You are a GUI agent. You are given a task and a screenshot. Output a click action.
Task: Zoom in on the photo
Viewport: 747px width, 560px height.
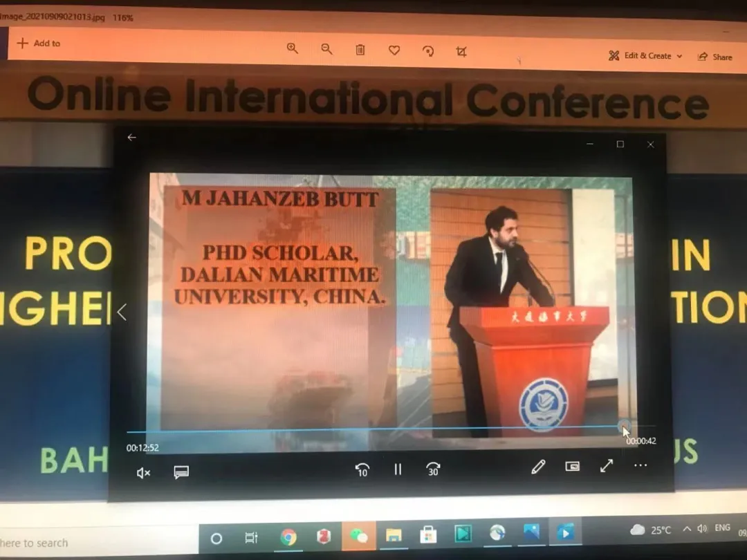(x=293, y=48)
